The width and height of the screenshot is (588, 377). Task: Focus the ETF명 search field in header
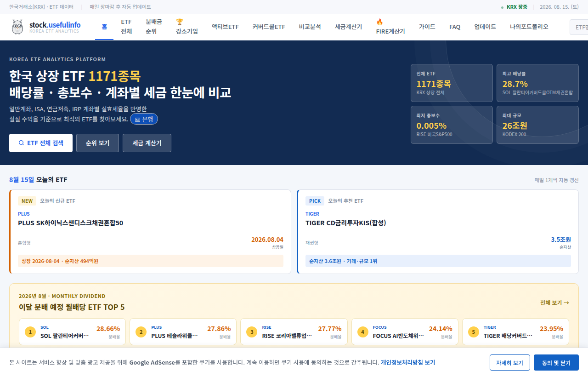point(579,27)
